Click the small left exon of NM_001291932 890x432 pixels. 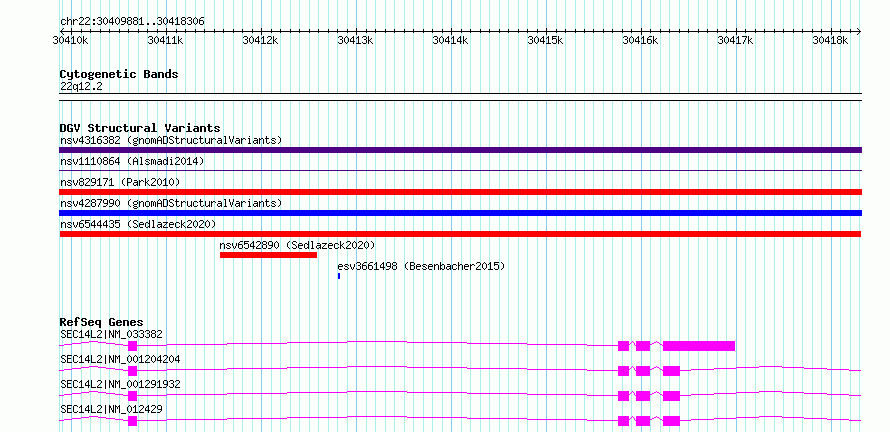133,396
